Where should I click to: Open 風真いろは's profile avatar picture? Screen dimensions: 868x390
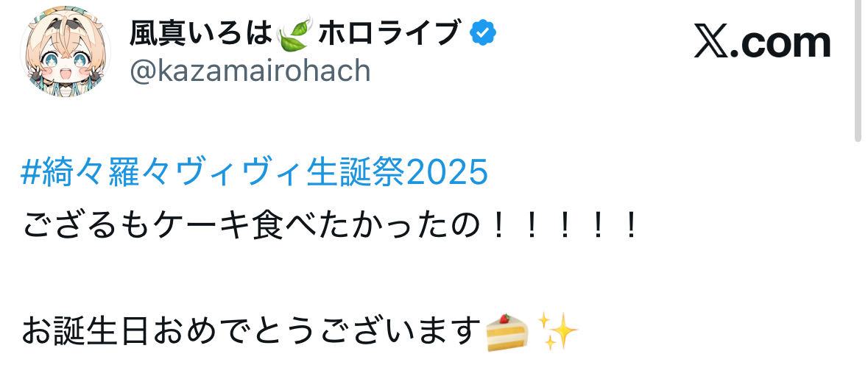tap(66, 52)
